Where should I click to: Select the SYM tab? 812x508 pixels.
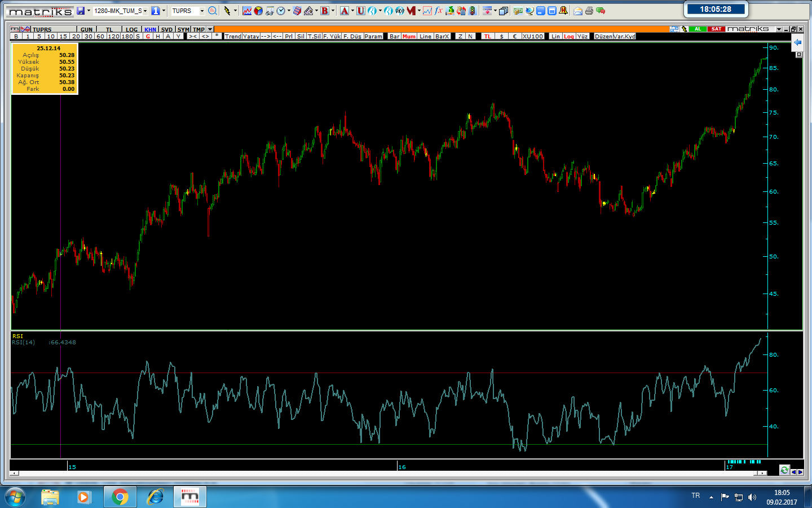coord(183,29)
